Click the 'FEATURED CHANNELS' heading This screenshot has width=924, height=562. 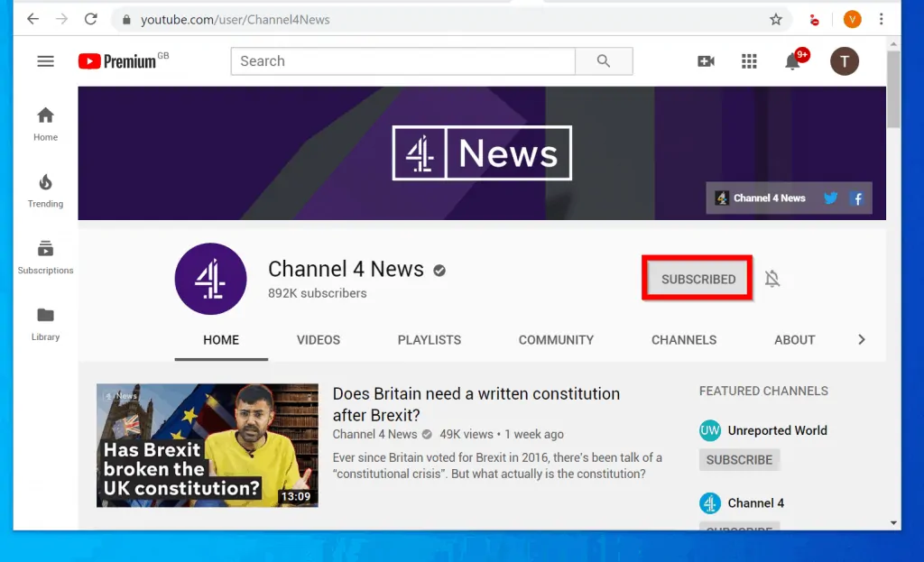(763, 392)
